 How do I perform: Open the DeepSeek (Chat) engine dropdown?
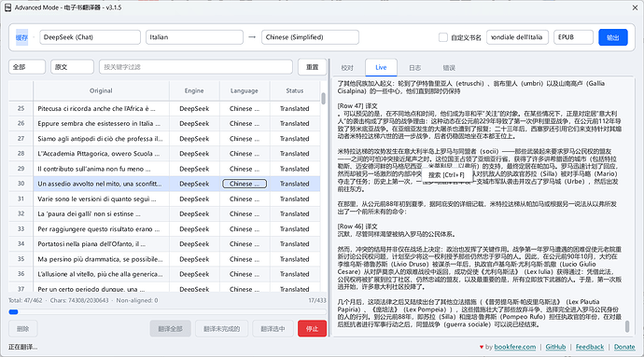tap(90, 37)
